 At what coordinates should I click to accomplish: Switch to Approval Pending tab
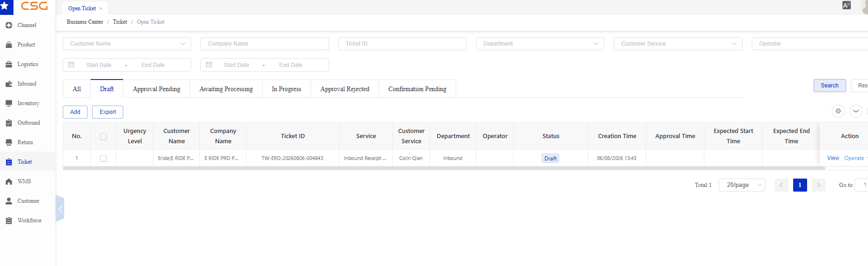coord(157,89)
